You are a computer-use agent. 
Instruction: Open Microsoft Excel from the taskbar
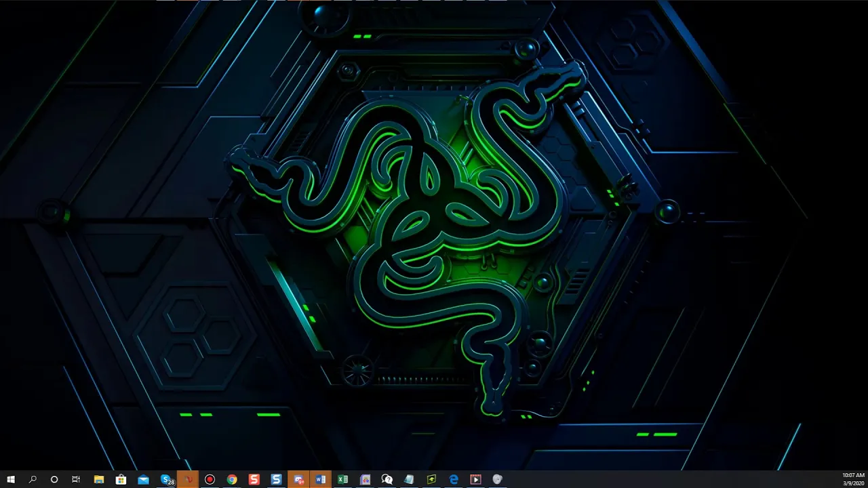point(342,479)
